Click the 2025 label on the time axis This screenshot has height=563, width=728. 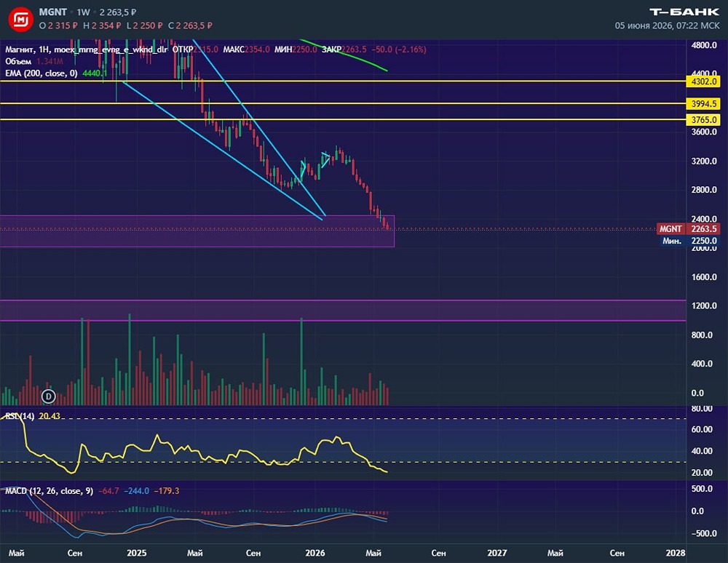137,553
